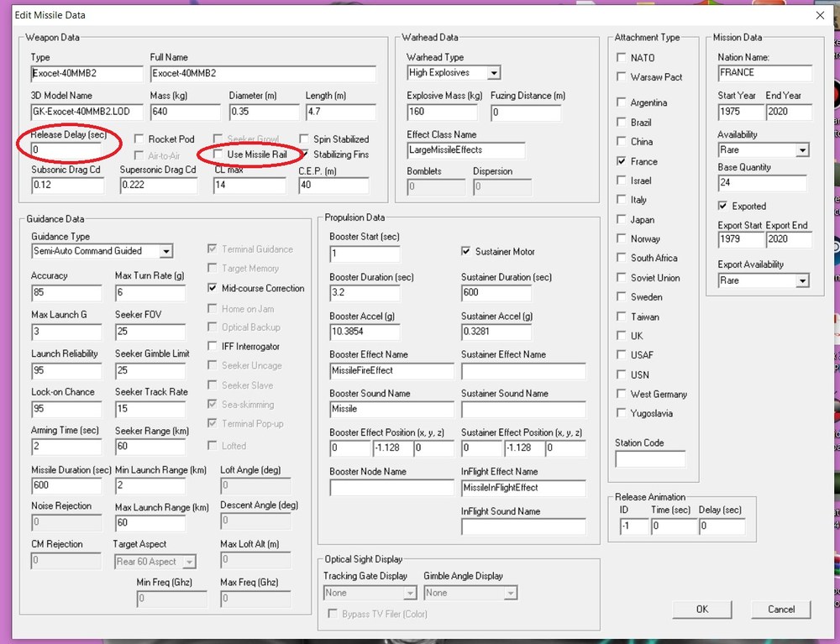This screenshot has height=644, width=840.
Task: Click the Launch Reliability field
Action: (66, 370)
